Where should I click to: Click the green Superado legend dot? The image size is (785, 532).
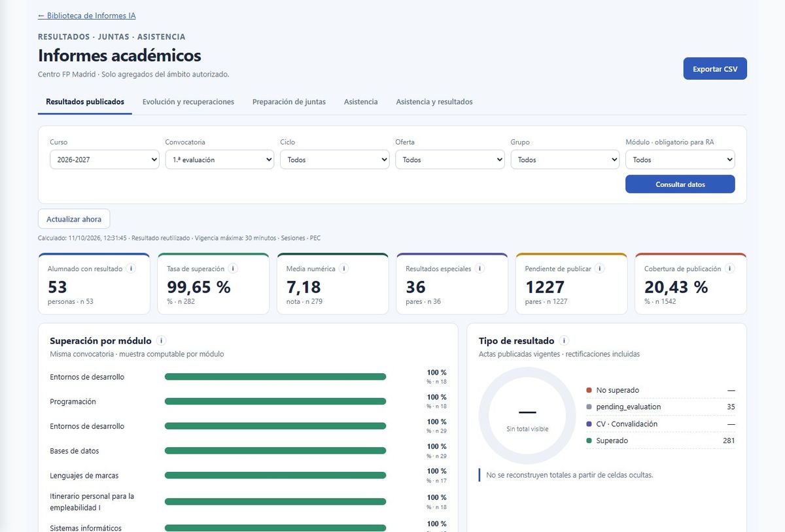pyautogui.click(x=589, y=441)
